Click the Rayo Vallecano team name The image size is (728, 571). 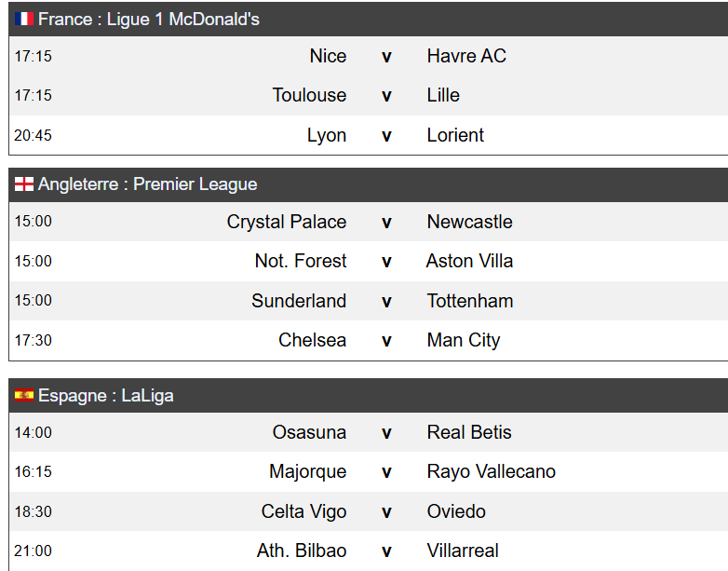coord(491,471)
